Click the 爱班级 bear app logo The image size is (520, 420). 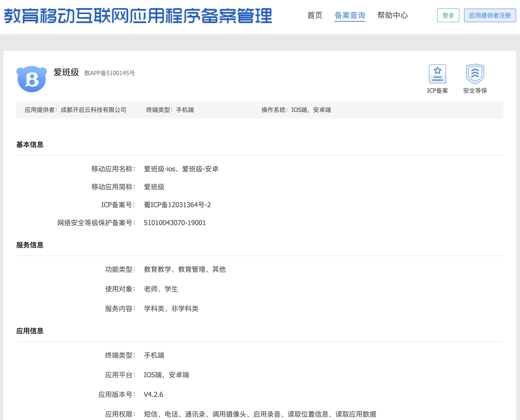(31, 79)
